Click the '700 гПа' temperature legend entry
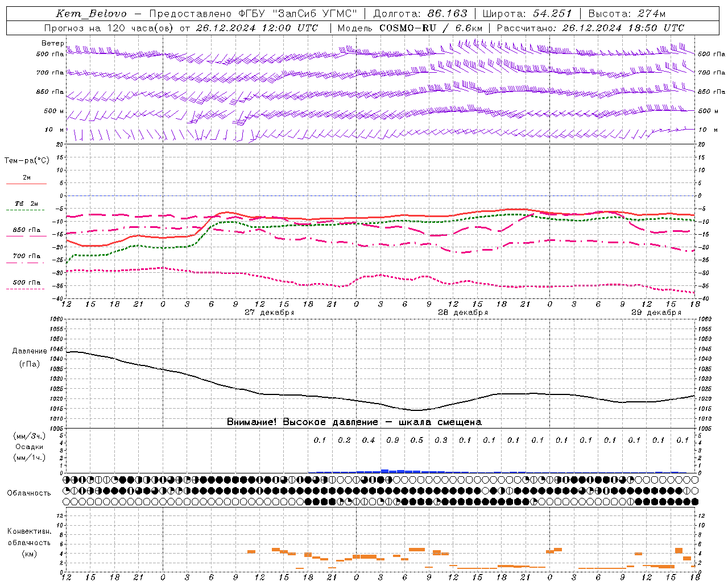Image resolution: width=728 pixels, height=582 pixels. pos(26,256)
